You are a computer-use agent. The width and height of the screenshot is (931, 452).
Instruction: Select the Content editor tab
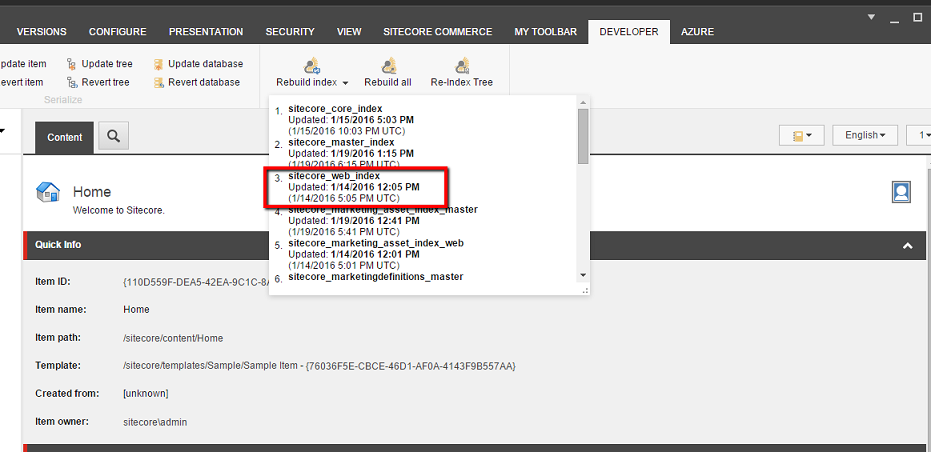[65, 137]
